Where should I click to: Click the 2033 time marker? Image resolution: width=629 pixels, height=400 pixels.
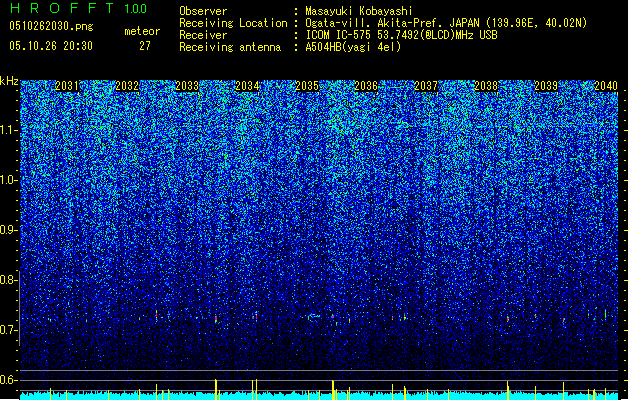pos(187,86)
